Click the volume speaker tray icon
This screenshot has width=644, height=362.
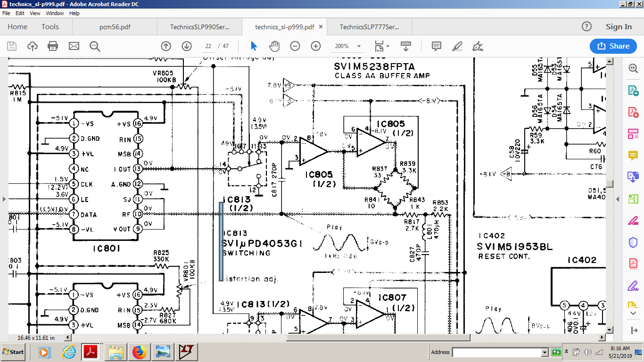coord(587,352)
